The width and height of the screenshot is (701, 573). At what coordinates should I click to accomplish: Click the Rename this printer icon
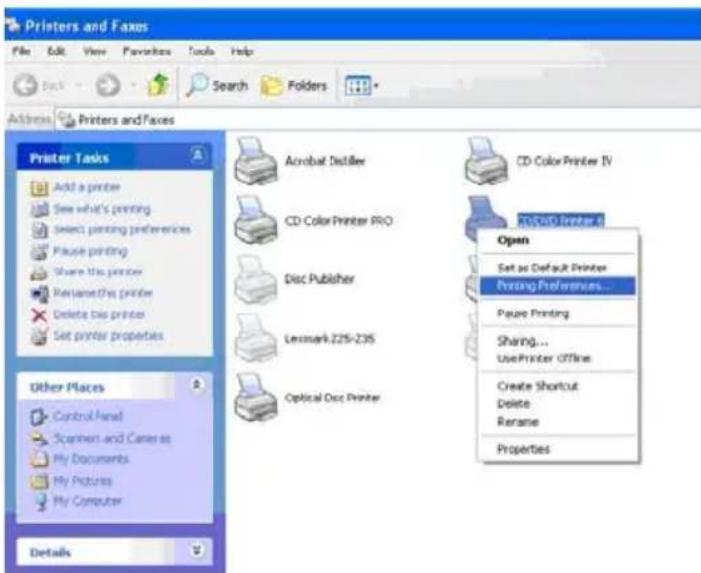coord(39,294)
